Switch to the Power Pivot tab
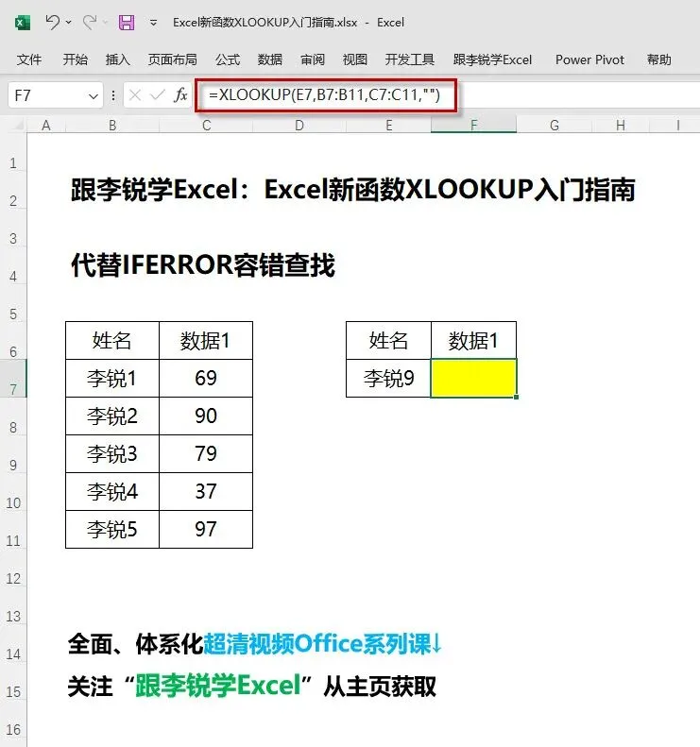 point(589,59)
